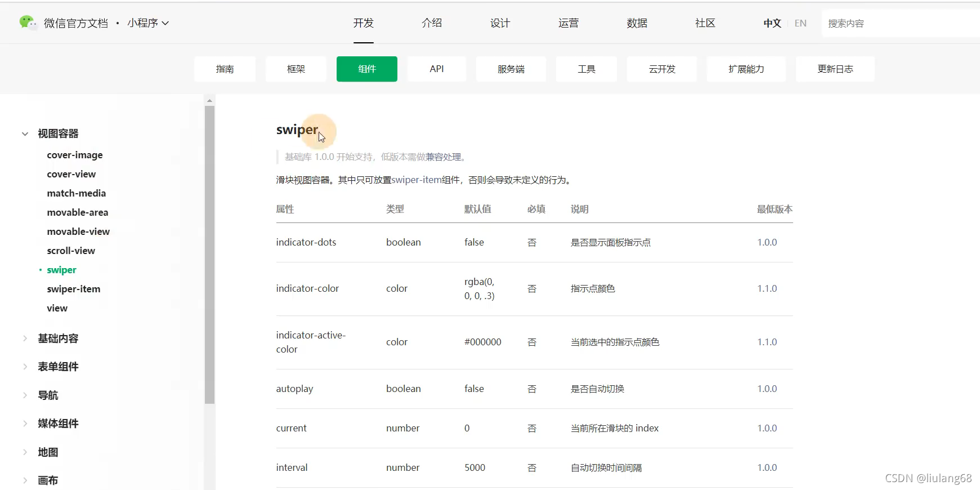Click the interval property name
The width and height of the screenshot is (980, 490).
pyautogui.click(x=292, y=467)
